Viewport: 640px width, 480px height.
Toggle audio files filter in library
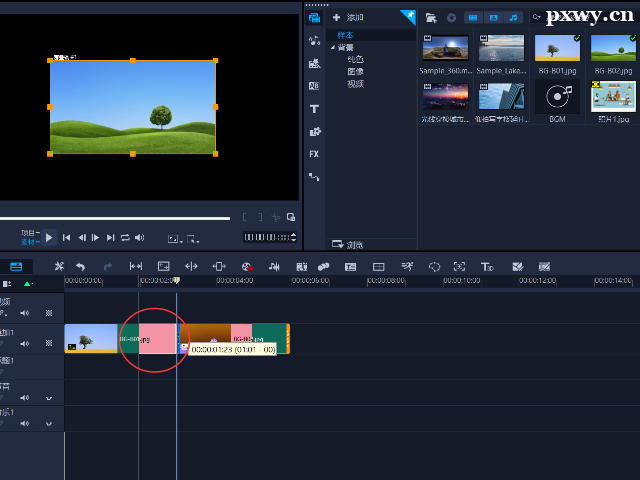(x=514, y=17)
